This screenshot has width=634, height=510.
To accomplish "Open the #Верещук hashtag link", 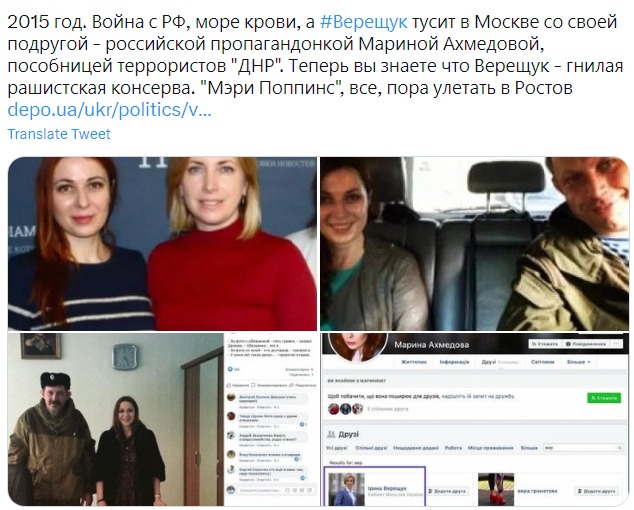I will [x=363, y=22].
